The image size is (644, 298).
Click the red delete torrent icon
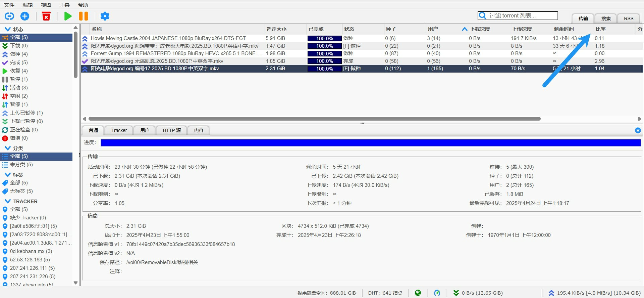point(46,16)
